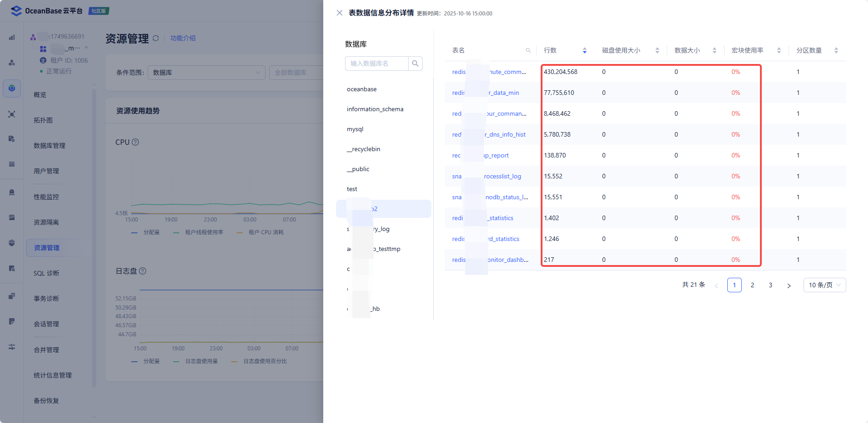The width and height of the screenshot is (868, 423).
Task: Sort by 磁盘使用大小 column arrows
Action: coord(657,50)
